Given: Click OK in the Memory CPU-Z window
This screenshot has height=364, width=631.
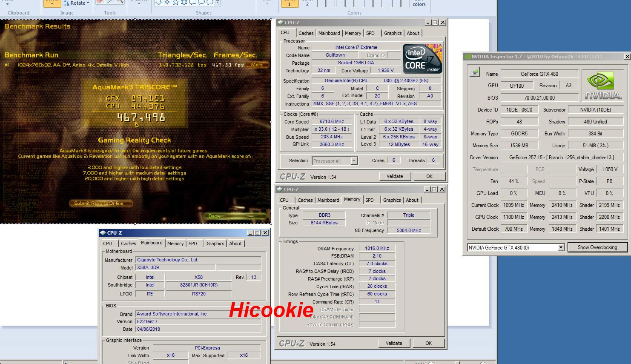Looking at the screenshot, I should [428, 343].
